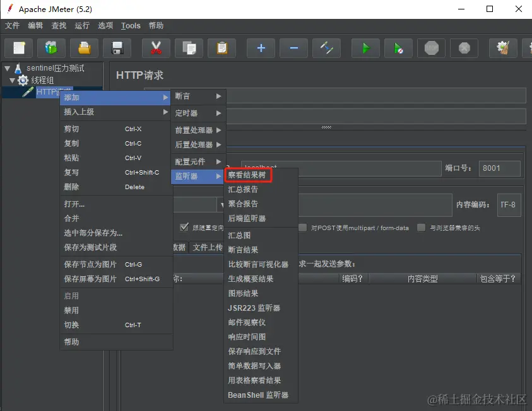The image size is (532, 411).
Task: Toggle 对POST使用multipart / form-data checkbox
Action: [x=302, y=228]
